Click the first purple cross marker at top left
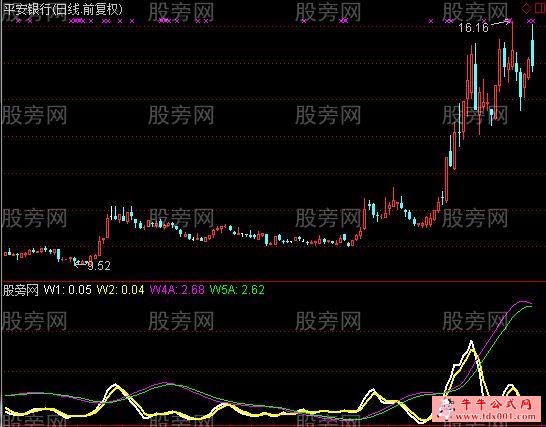The width and height of the screenshot is (546, 427). tap(18, 21)
